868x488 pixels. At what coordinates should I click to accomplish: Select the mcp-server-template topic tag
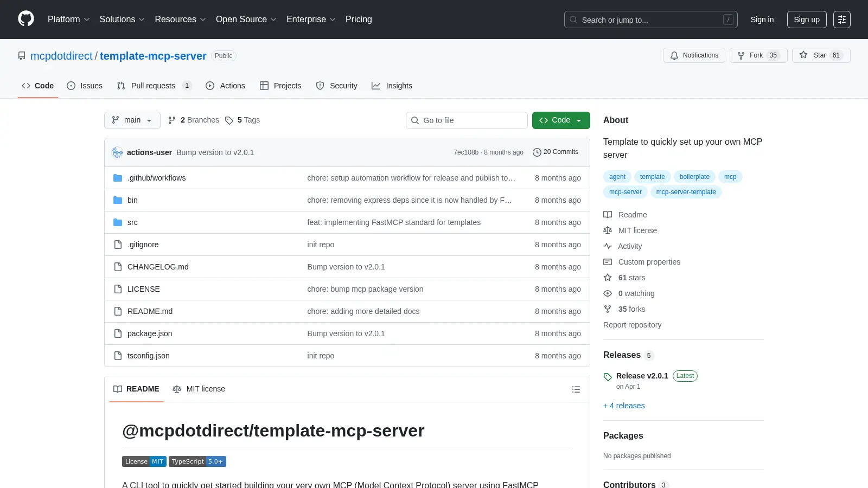click(x=686, y=192)
